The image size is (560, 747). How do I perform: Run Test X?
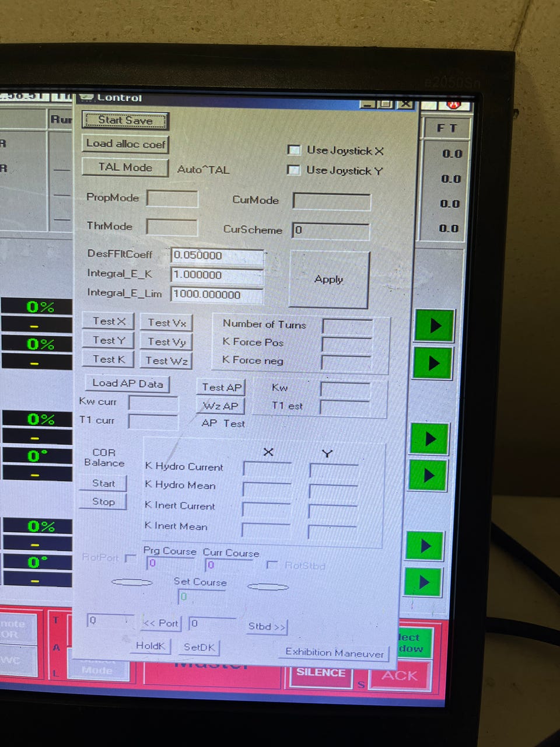pos(108,322)
